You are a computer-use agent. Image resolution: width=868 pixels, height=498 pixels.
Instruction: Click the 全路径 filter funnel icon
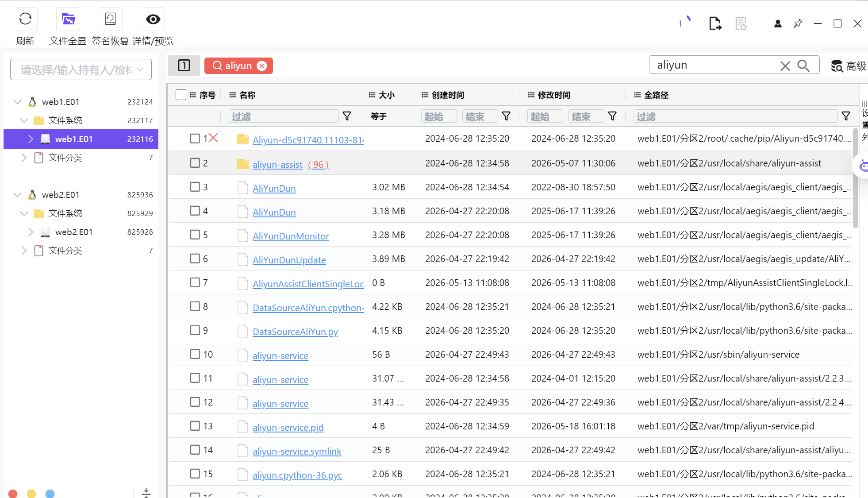[846, 116]
